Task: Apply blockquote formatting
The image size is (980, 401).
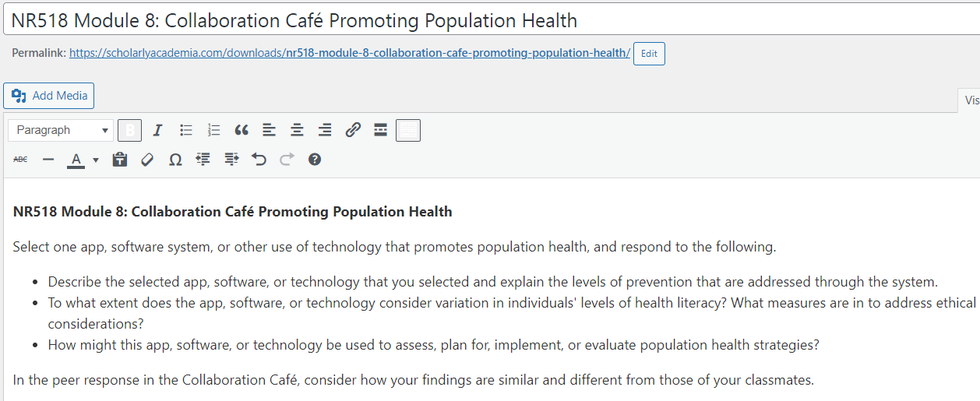Action: (241, 130)
